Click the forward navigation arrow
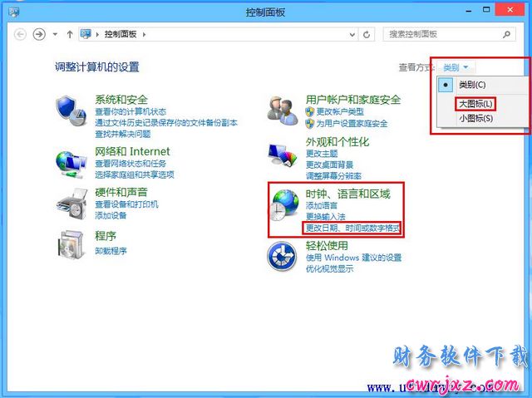 click(39, 34)
